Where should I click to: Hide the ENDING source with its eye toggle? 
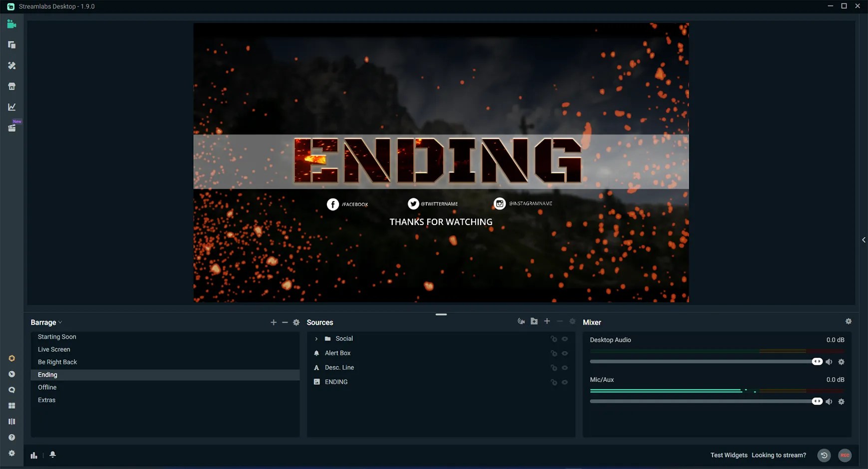point(566,382)
